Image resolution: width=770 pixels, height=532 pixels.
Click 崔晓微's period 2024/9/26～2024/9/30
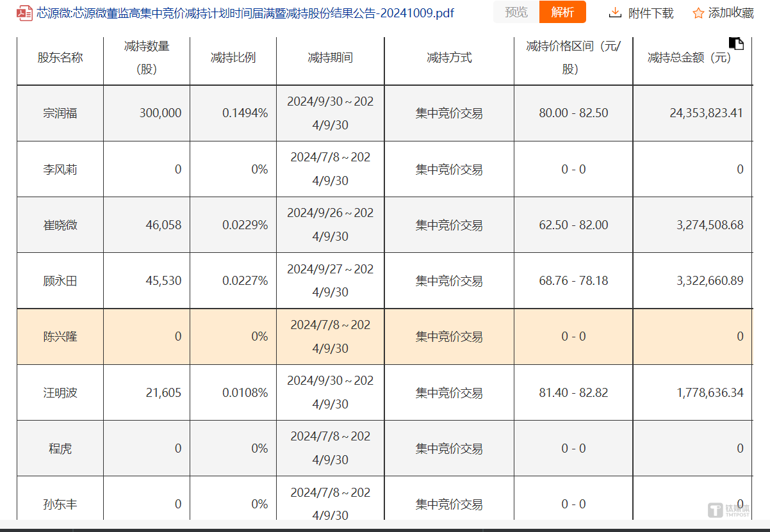(330, 225)
